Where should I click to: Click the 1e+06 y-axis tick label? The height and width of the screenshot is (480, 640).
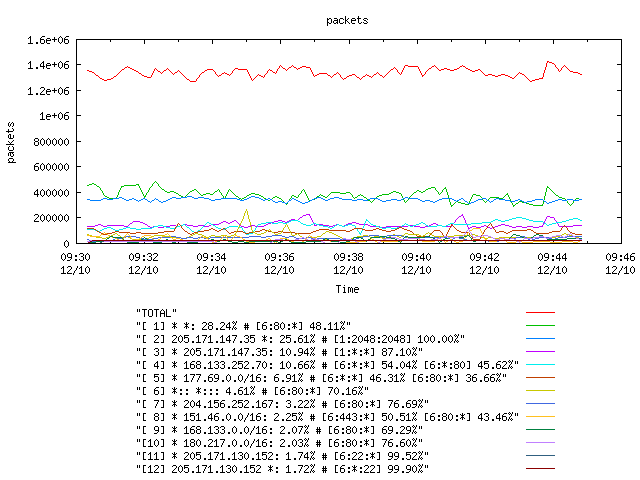click(54, 116)
